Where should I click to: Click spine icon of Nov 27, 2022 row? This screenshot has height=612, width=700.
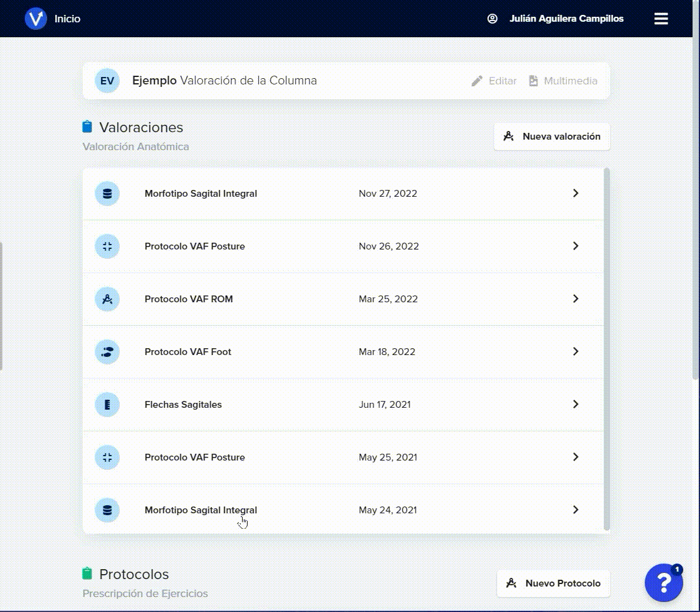coord(107,193)
